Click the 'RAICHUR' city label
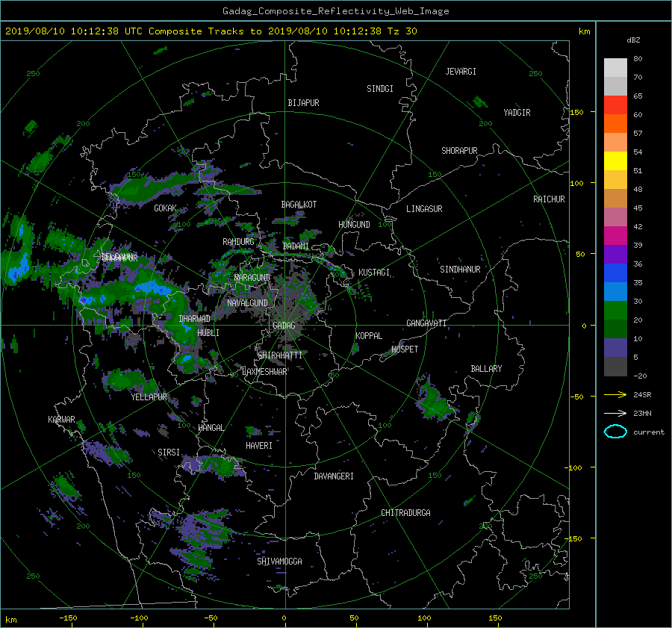This screenshot has width=672, height=628. (x=549, y=199)
